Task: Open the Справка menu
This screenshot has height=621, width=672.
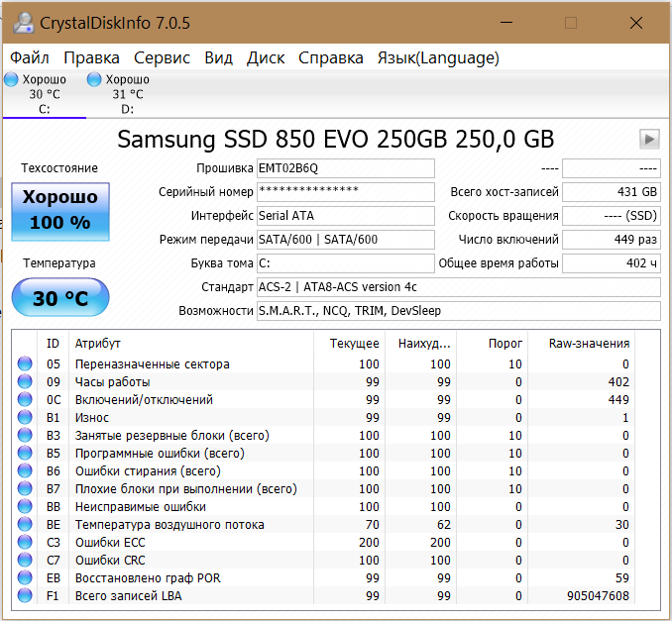Action: tap(331, 57)
